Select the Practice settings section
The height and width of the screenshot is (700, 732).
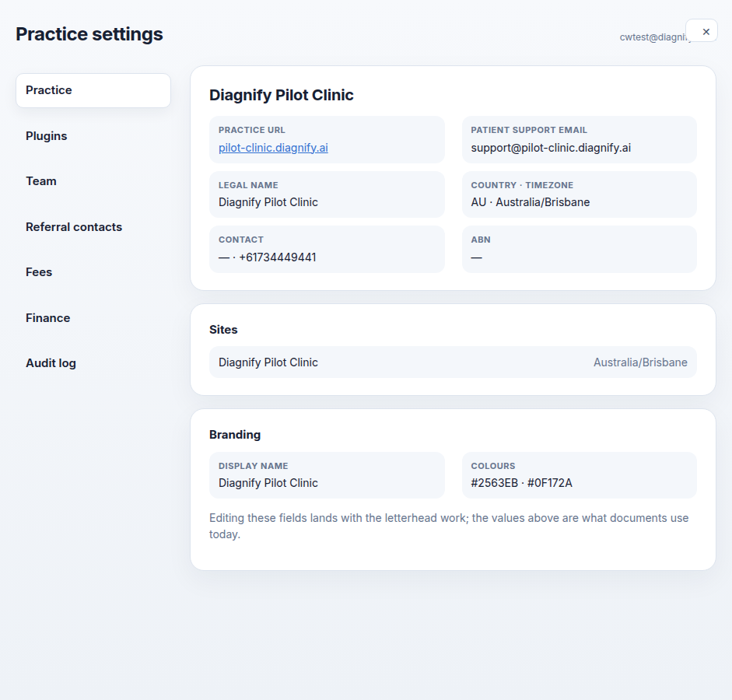[93, 90]
